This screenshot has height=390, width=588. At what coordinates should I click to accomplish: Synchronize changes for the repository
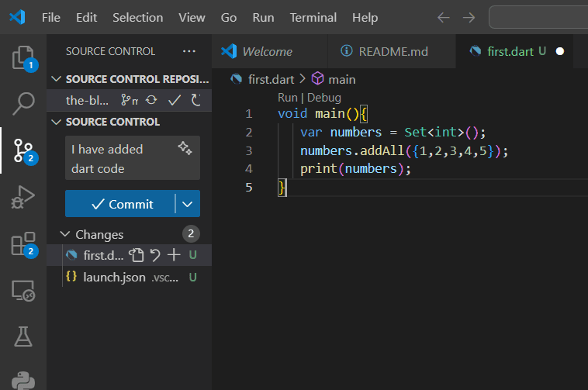(151, 100)
